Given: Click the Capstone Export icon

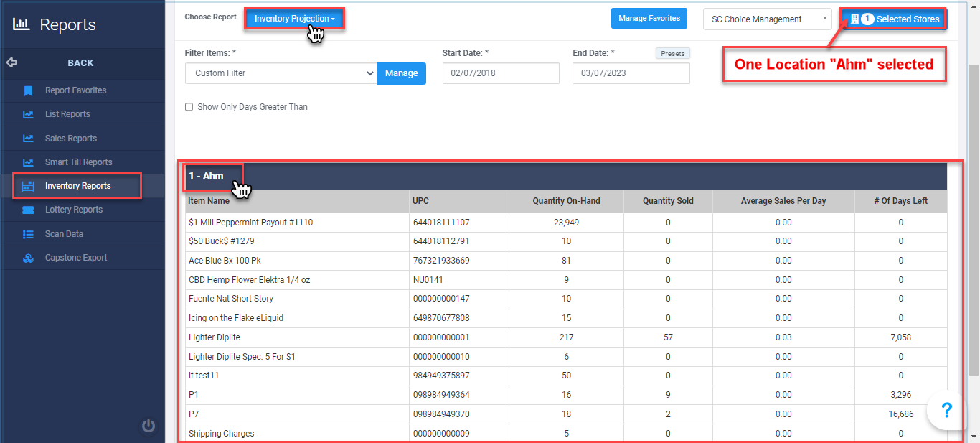Looking at the screenshot, I should [x=29, y=258].
